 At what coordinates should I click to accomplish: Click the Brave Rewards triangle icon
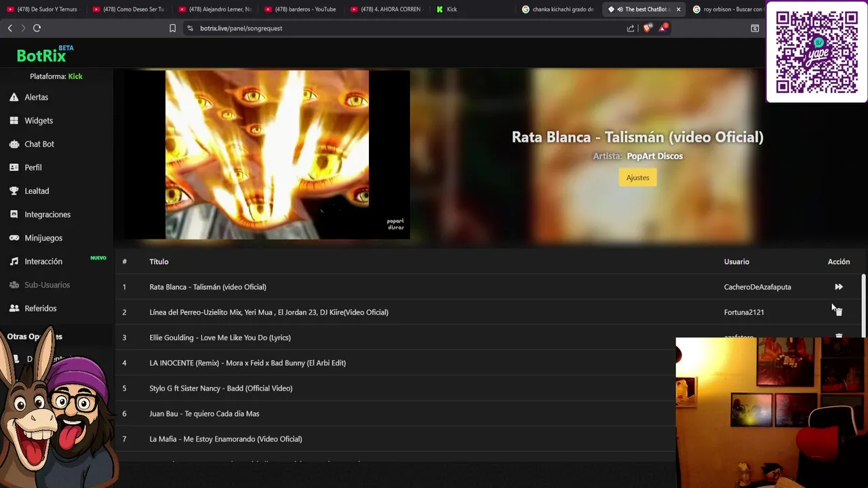coord(663,28)
